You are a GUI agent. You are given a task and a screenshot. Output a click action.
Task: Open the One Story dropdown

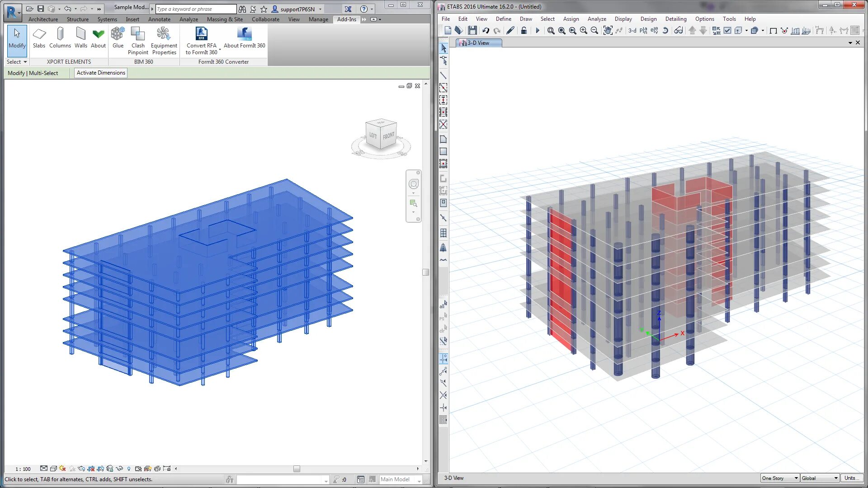point(780,478)
